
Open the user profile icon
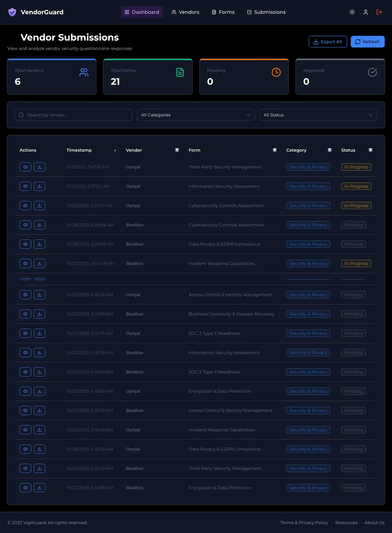(x=366, y=12)
